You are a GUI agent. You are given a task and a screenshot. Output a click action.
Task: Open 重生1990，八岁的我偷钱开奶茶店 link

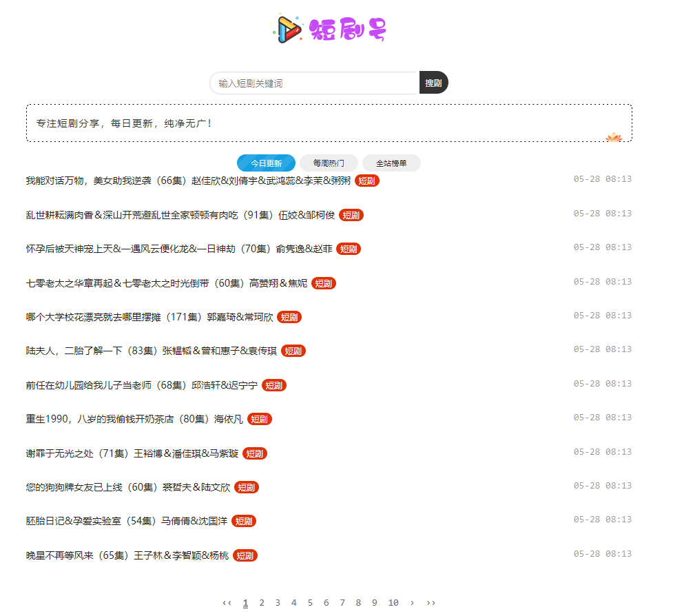(x=134, y=419)
